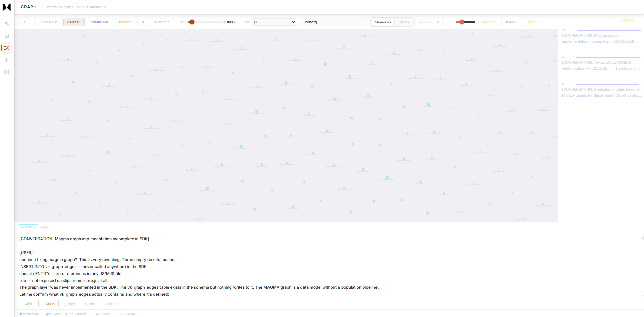Image resolution: width=644 pixels, height=317 pixels.
Task: Open the search list sidebar icon
Action: (x=7, y=24)
